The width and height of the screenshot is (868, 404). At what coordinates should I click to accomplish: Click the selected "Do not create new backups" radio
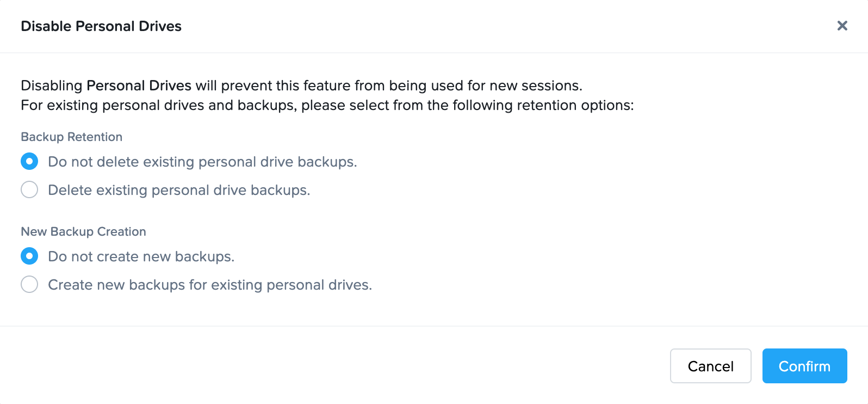[29, 256]
